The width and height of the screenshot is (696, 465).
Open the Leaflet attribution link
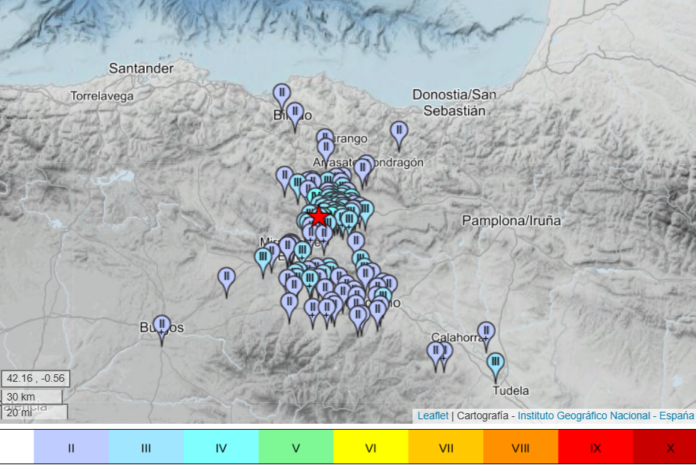tap(433, 416)
